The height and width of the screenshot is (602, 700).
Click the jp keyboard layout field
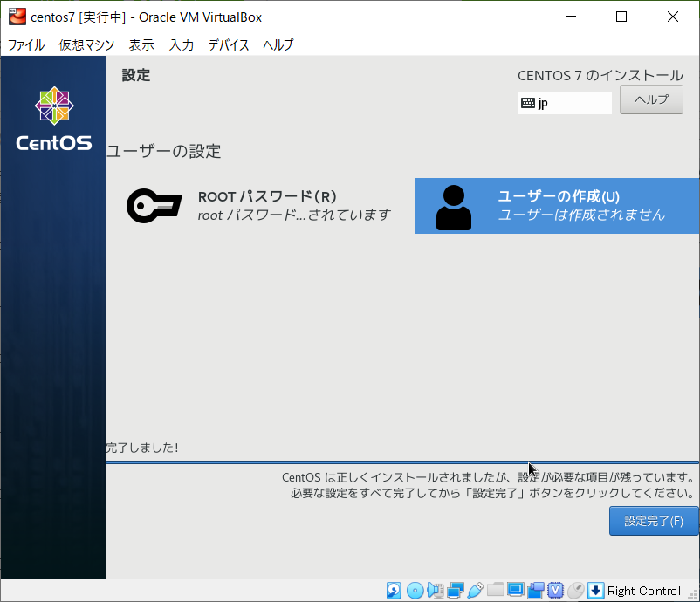click(x=565, y=103)
